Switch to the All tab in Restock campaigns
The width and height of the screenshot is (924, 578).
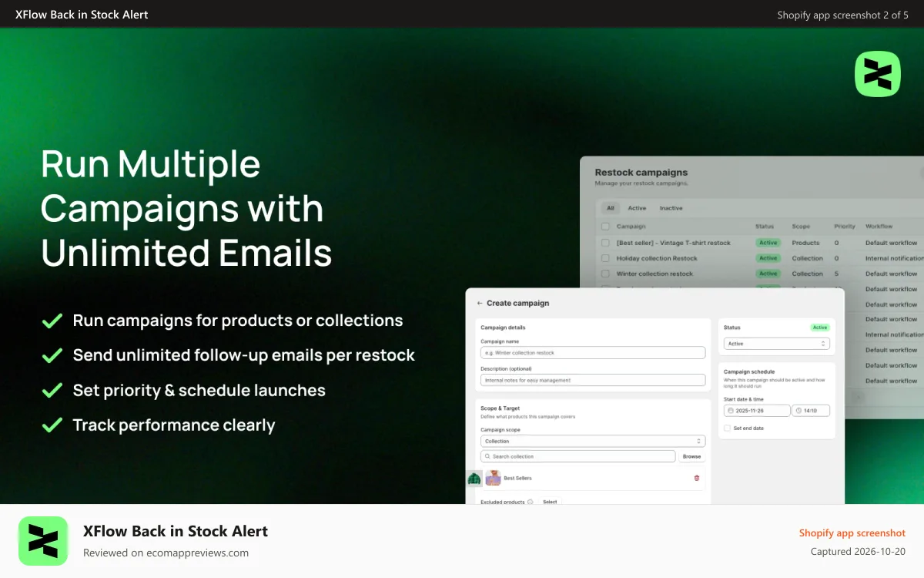(611, 208)
